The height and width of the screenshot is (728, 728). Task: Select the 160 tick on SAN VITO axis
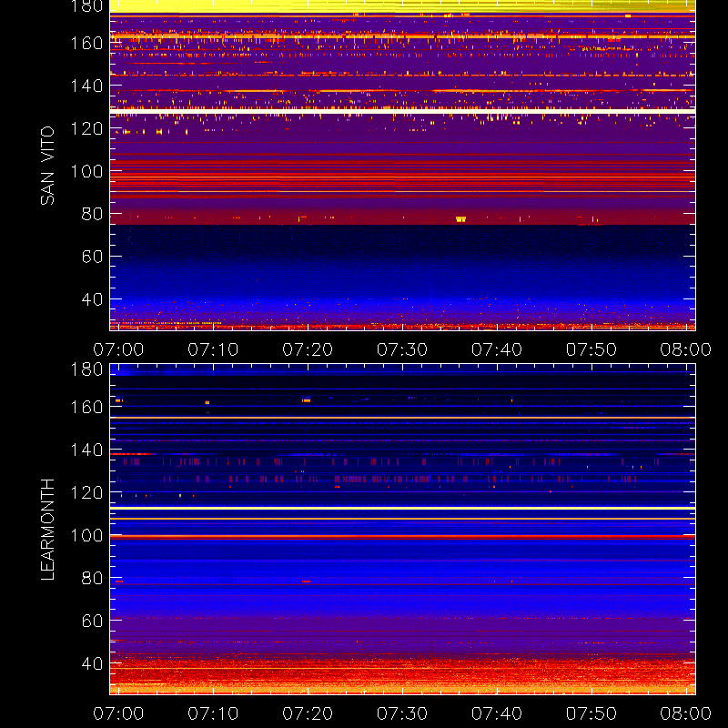coord(86,43)
